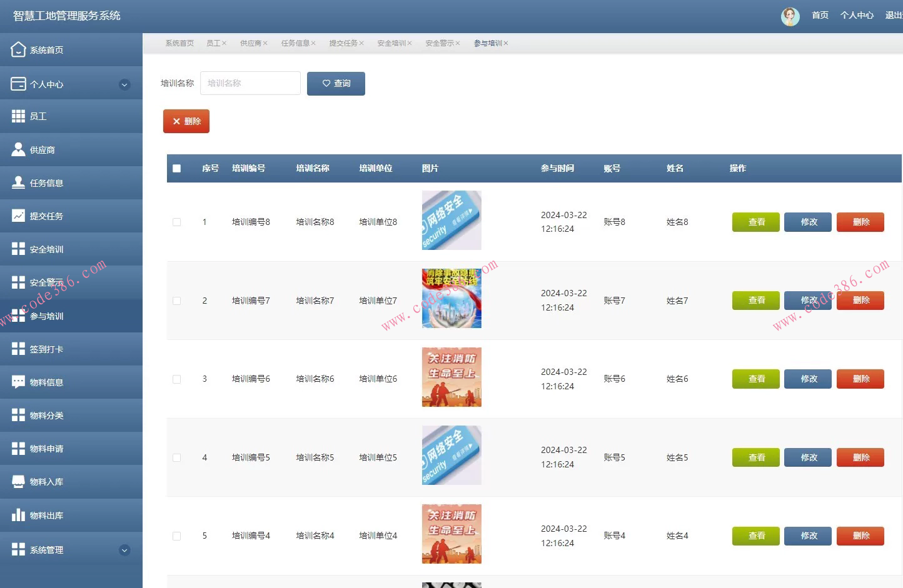This screenshot has width=903, height=588.
Task: Click 修改 on row 2 培训编号7
Action: 807,300
